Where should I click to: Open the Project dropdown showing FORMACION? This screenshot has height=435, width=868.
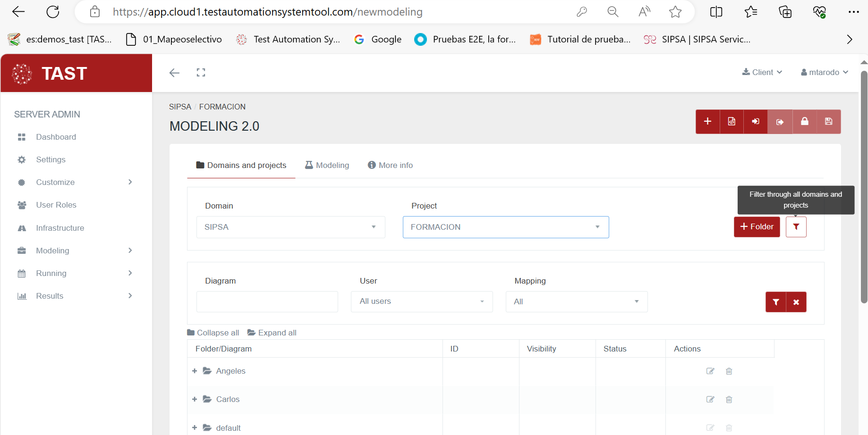coord(505,227)
